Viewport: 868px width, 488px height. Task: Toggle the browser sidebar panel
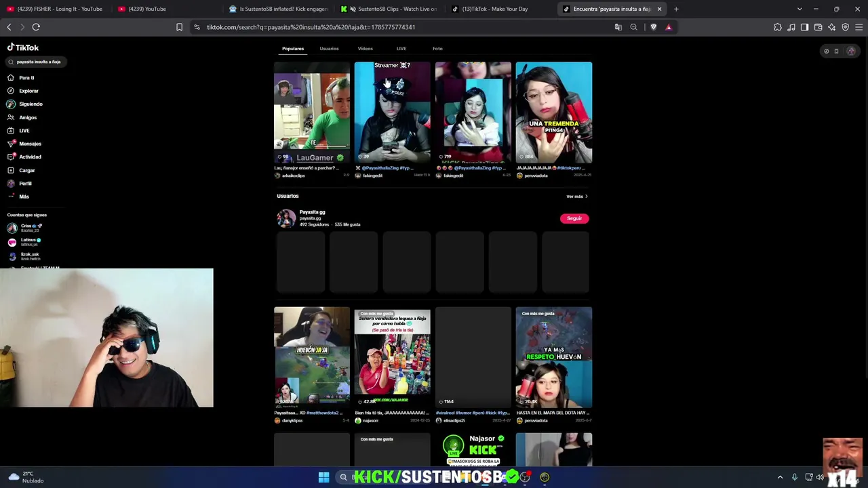tap(804, 27)
